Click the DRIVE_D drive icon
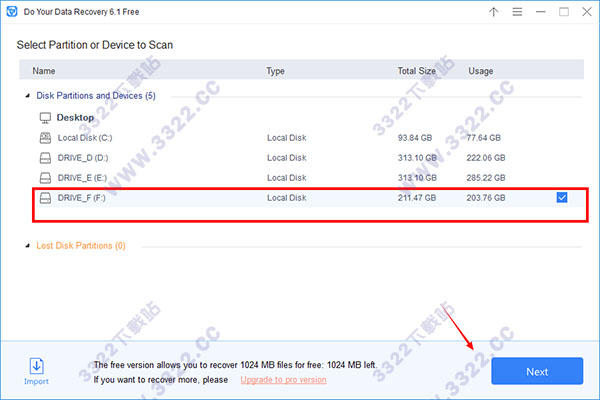This screenshot has height=400, width=600. 45,158
